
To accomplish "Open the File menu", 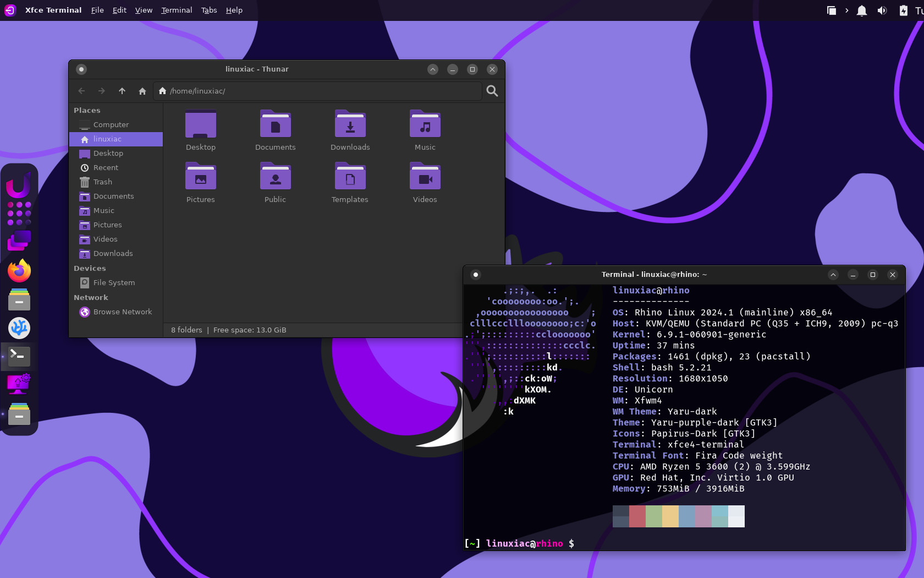I will (97, 10).
